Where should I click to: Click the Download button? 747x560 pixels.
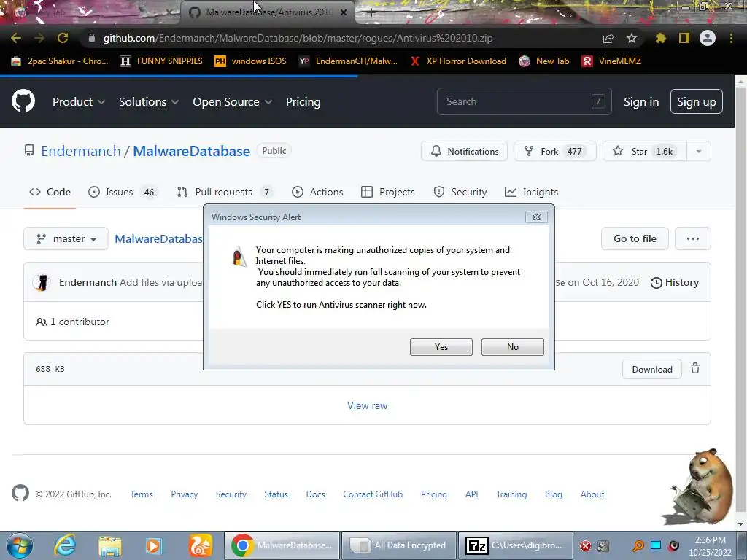pyautogui.click(x=652, y=369)
